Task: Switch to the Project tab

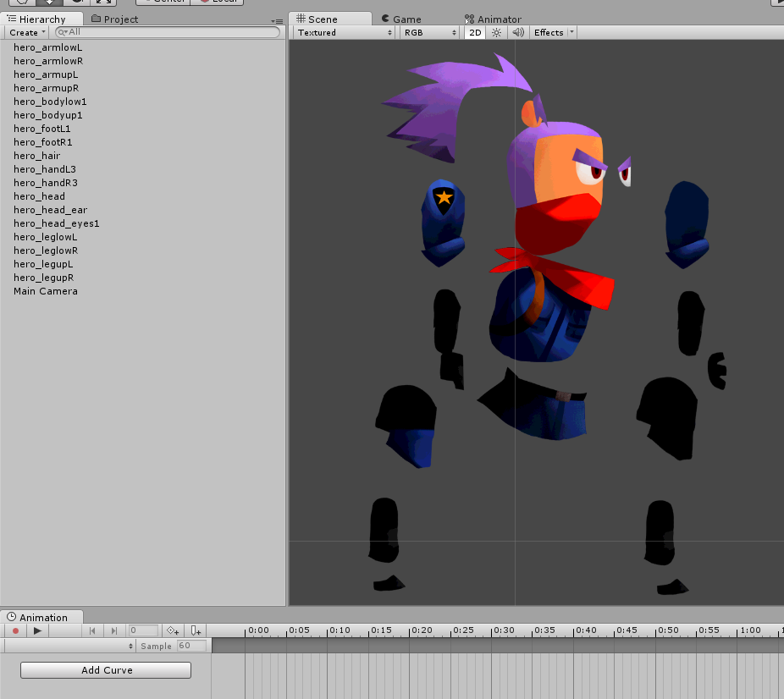Action: tap(114, 19)
